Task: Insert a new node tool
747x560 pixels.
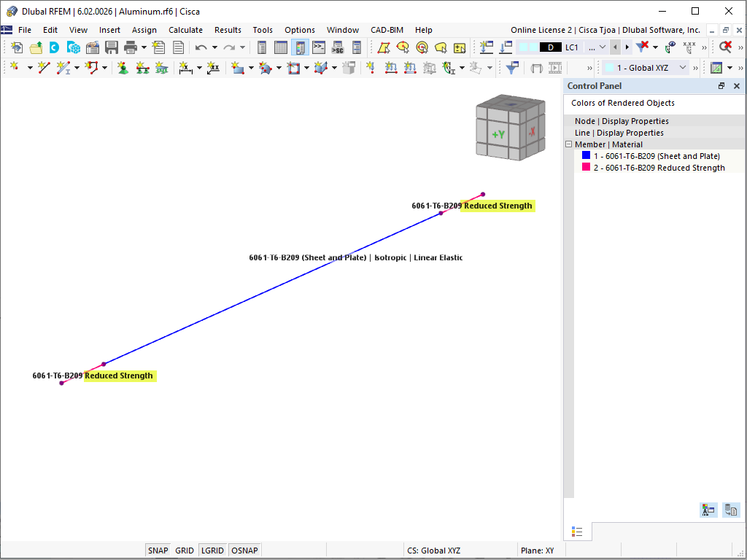Action: click(x=15, y=67)
